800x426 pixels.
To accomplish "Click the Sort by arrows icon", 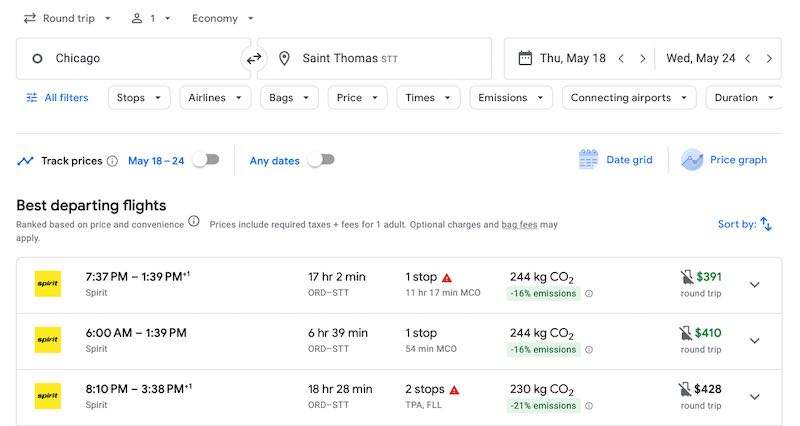I will 766,224.
